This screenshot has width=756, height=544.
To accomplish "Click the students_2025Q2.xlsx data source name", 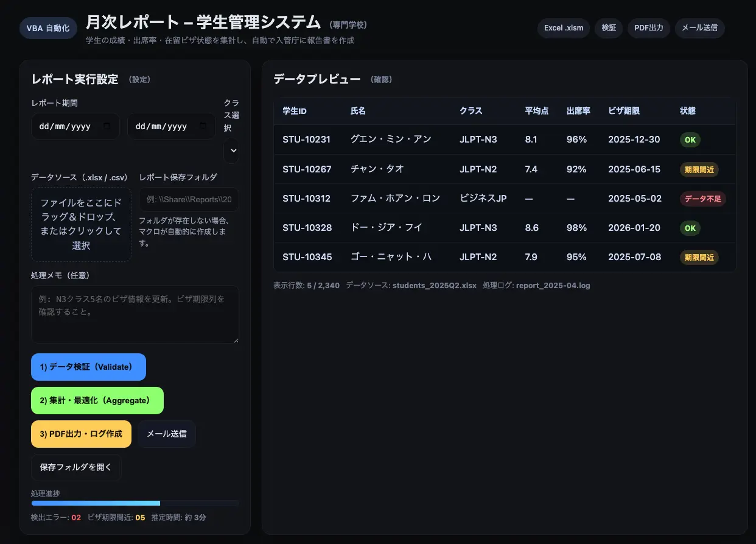I will click(x=435, y=285).
